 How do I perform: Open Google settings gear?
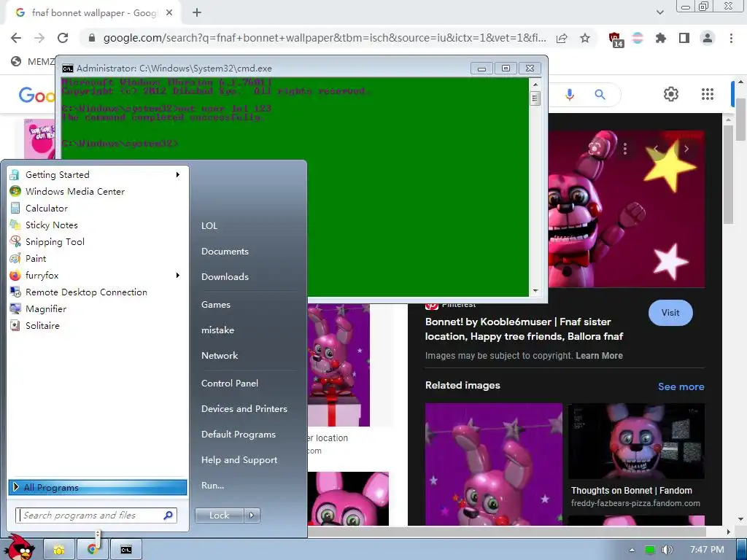point(671,94)
